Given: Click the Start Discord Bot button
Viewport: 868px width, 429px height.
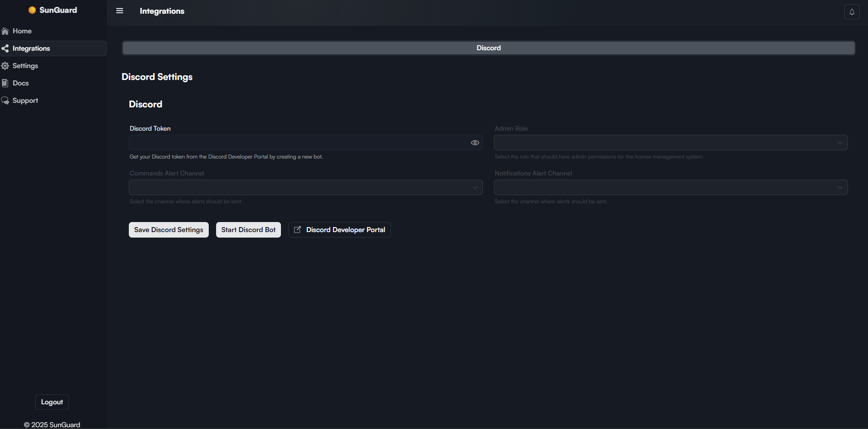Looking at the screenshot, I should pyautogui.click(x=248, y=230).
